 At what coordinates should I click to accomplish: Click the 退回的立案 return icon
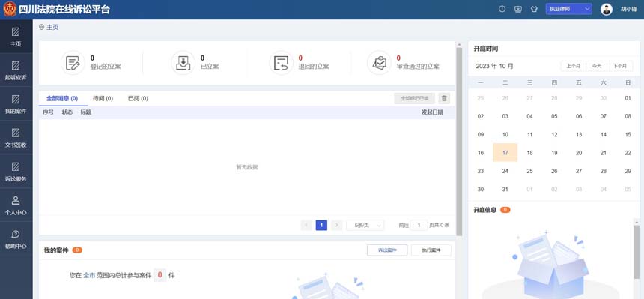point(281,63)
